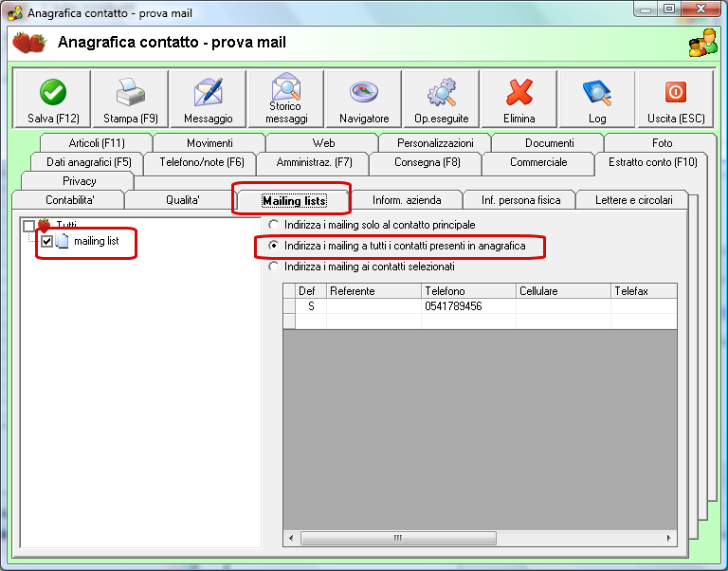
Task: Select the Tutti tree item label
Action: tap(66, 226)
